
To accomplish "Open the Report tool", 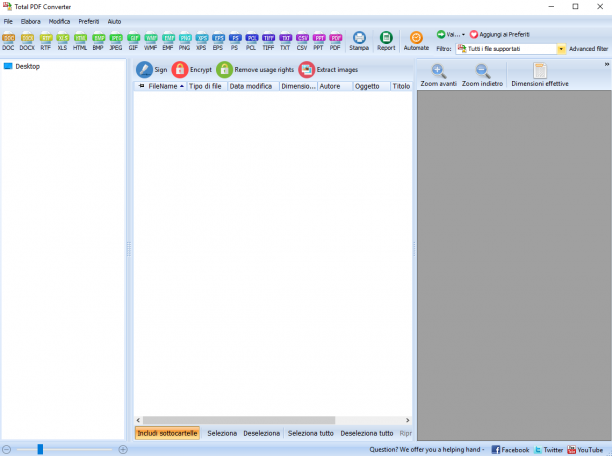I will (x=386, y=41).
